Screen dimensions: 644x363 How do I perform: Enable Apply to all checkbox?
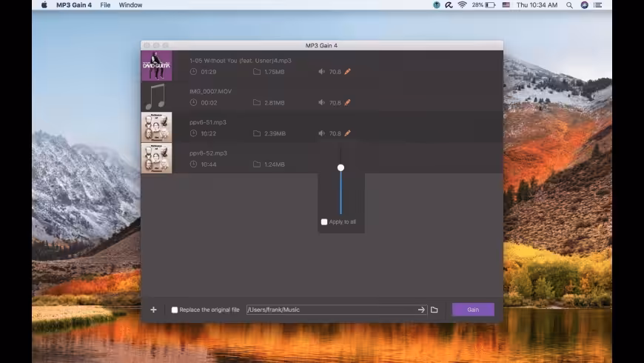click(x=324, y=222)
